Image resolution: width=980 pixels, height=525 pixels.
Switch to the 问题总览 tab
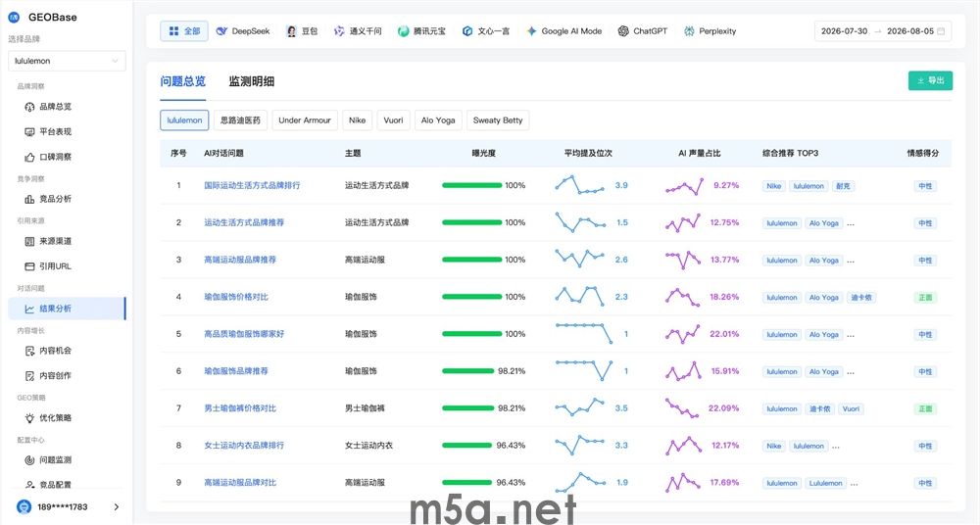182,81
